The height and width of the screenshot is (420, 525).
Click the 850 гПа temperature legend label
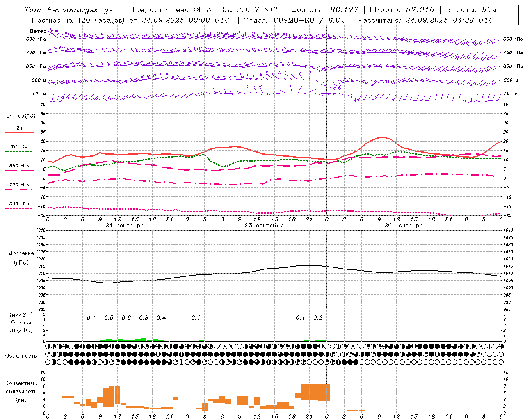[19, 166]
